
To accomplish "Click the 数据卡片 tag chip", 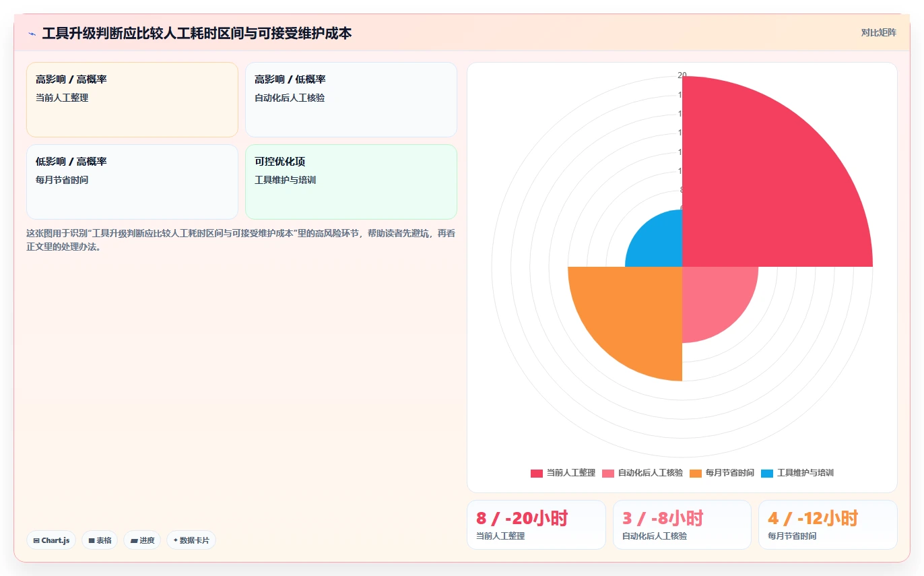I will (191, 540).
